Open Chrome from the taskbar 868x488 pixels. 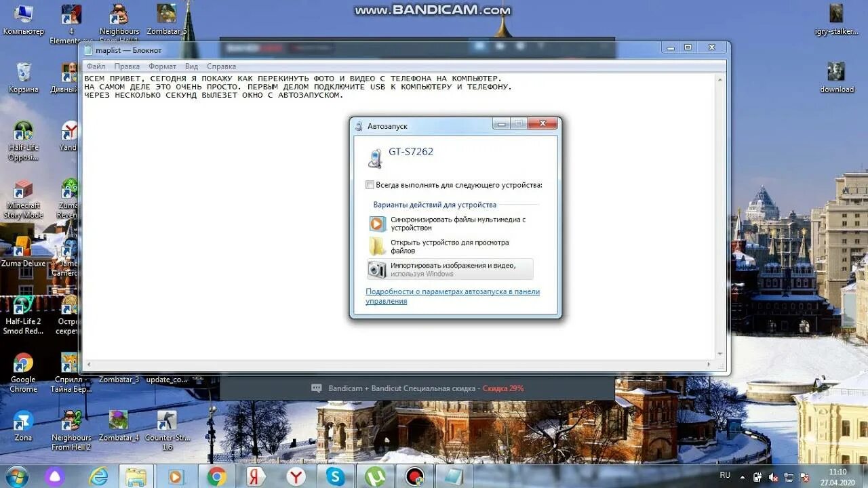pos(217,476)
